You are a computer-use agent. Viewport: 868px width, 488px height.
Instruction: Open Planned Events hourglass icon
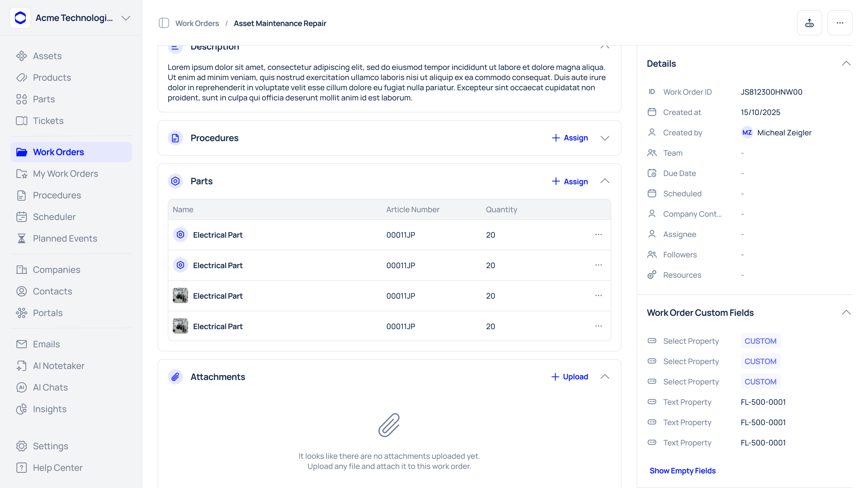tap(22, 238)
